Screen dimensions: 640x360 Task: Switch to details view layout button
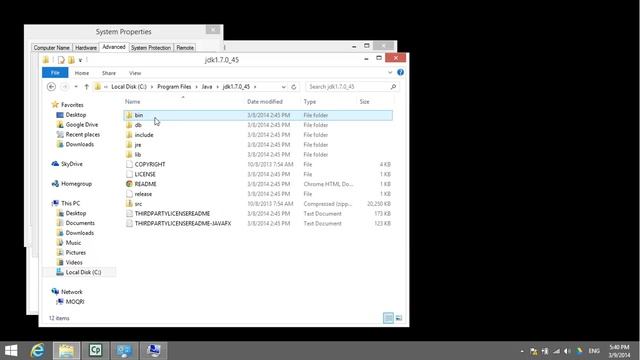point(388,318)
